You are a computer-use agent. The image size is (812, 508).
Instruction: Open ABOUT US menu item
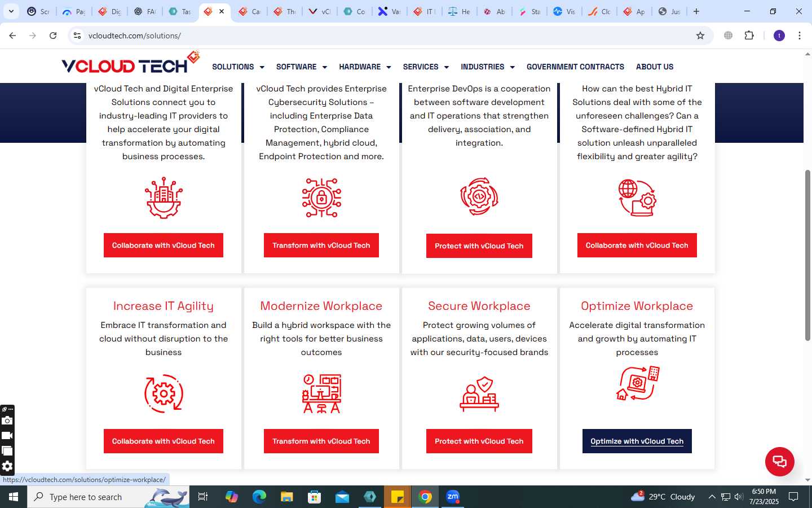(x=655, y=67)
